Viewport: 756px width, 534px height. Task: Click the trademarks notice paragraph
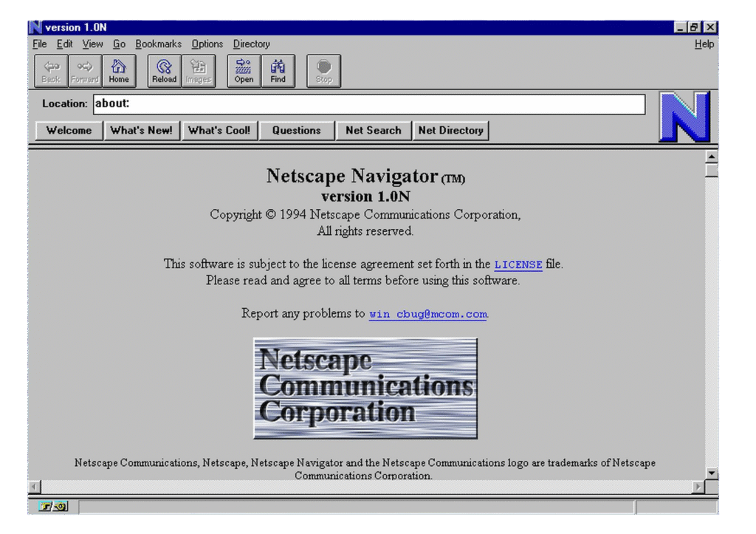tap(365, 469)
